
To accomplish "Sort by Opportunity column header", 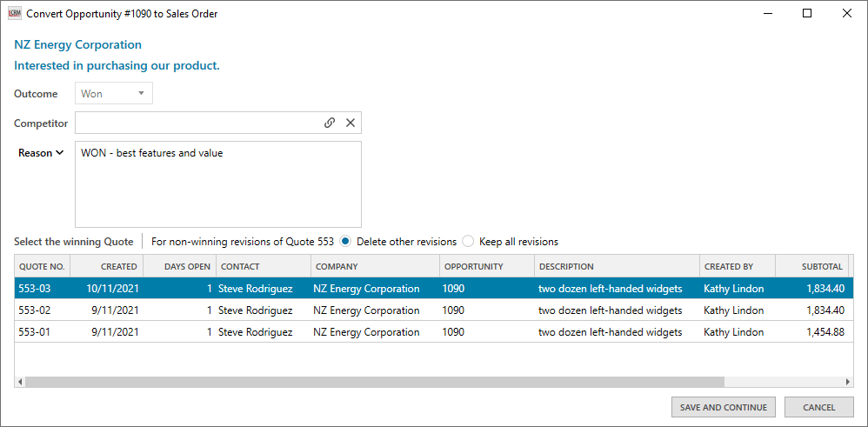I will tap(487, 266).
